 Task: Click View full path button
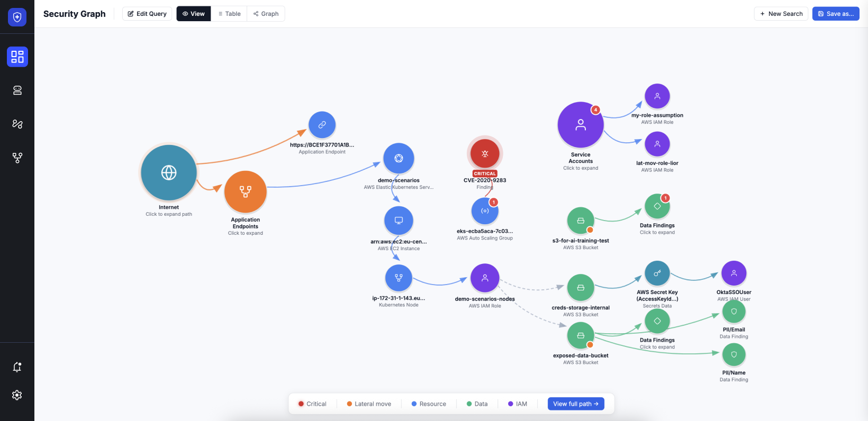(576, 404)
